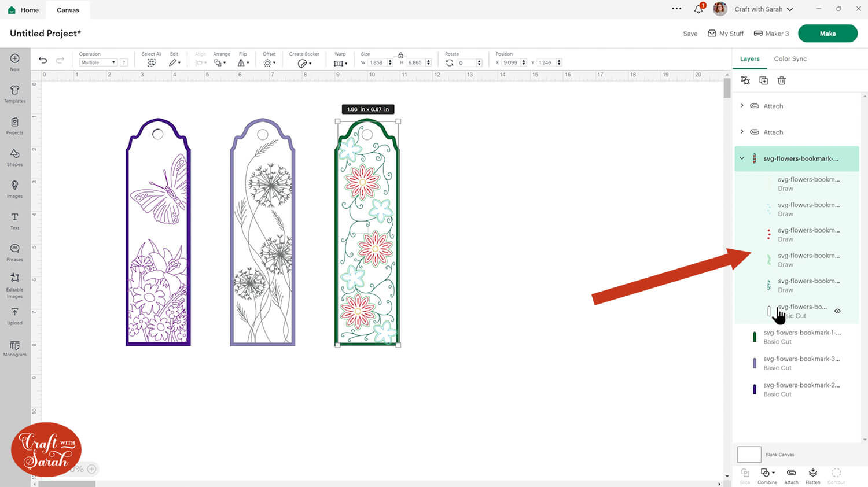Delete layer using the trash icon
Screen dimensions: 868x487
tap(782, 80)
